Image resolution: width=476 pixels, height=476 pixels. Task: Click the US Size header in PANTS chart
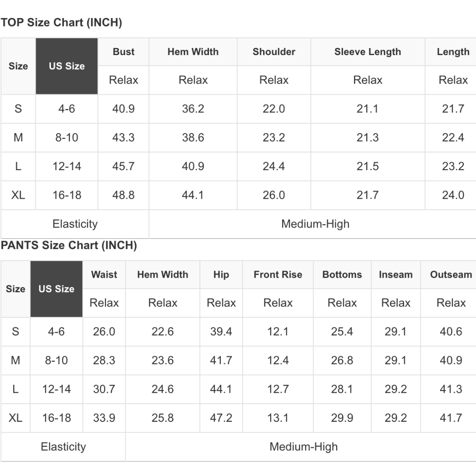click(56, 289)
